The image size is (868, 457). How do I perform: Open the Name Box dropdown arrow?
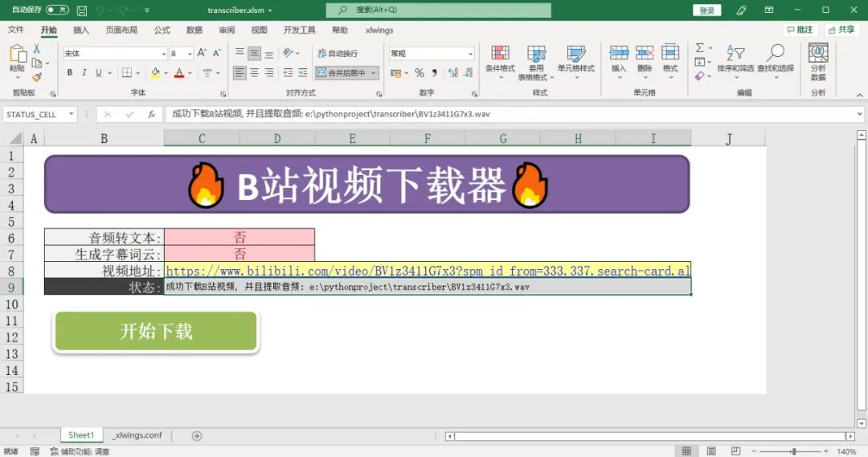[72, 115]
